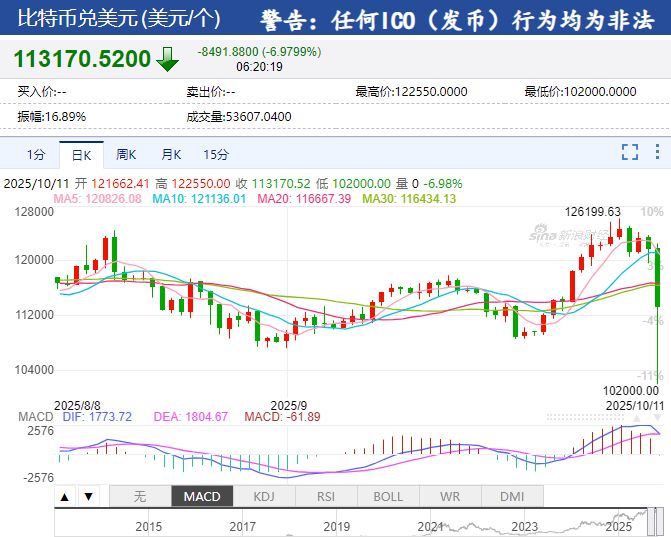Open the chart settings dropdown arrow
This screenshot has width=671, height=537.
pyautogui.click(x=655, y=153)
